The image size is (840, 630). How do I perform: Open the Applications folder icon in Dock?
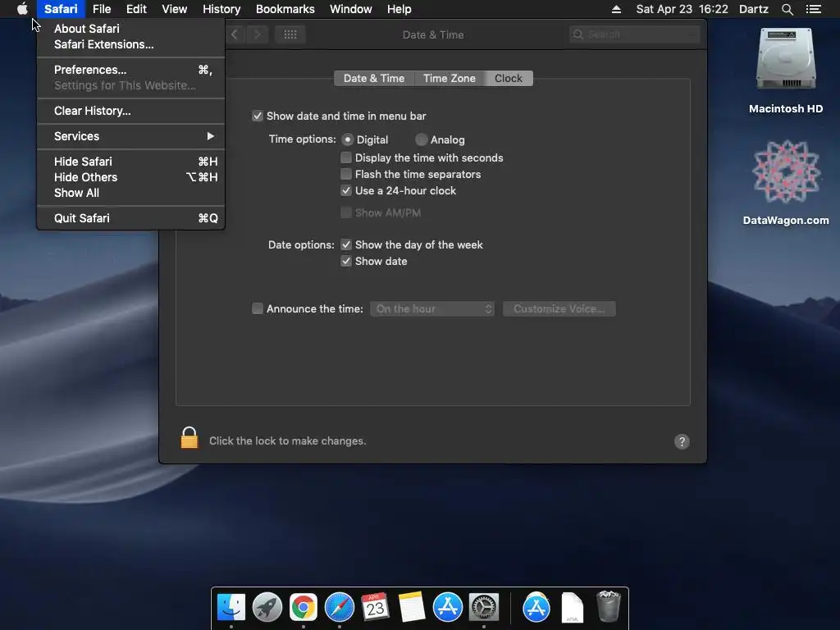pyautogui.click(x=536, y=607)
